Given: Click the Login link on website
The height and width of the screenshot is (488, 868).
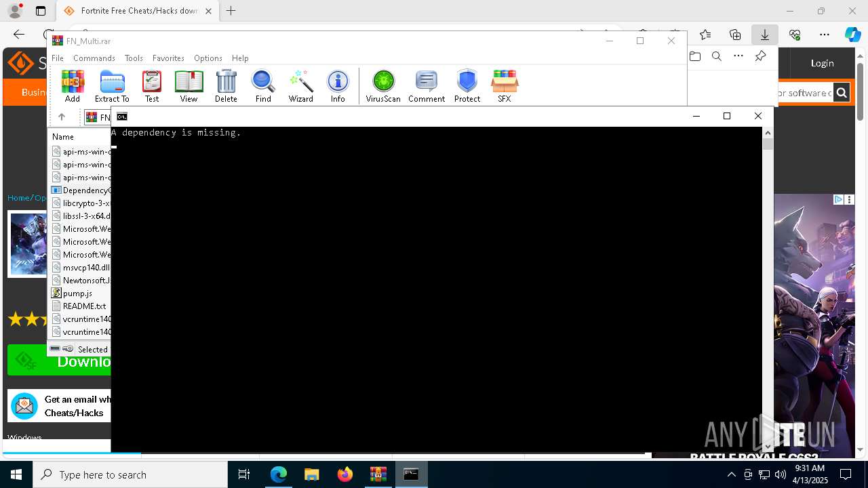Looking at the screenshot, I should [822, 63].
